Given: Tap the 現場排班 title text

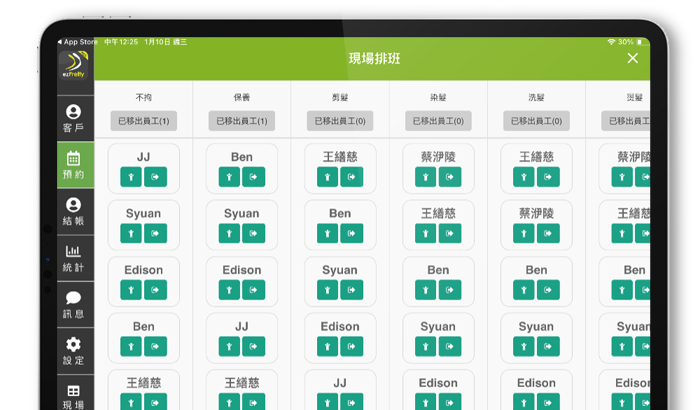Looking at the screenshot, I should [374, 59].
